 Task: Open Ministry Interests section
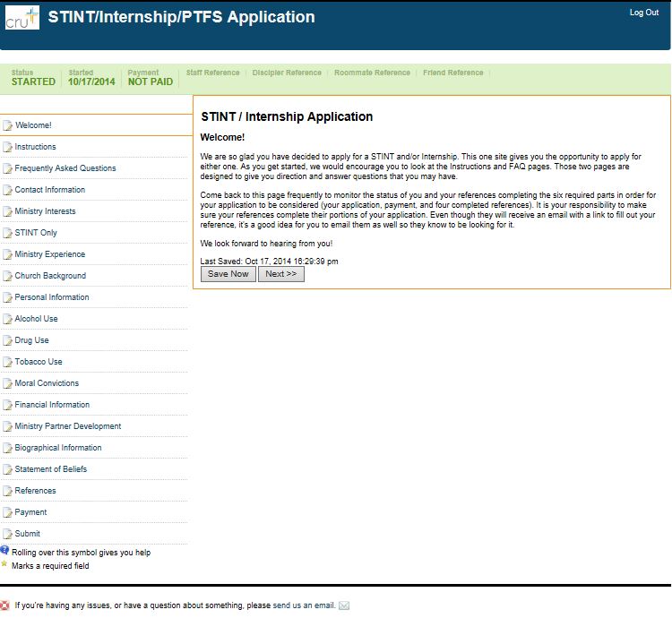coord(45,211)
